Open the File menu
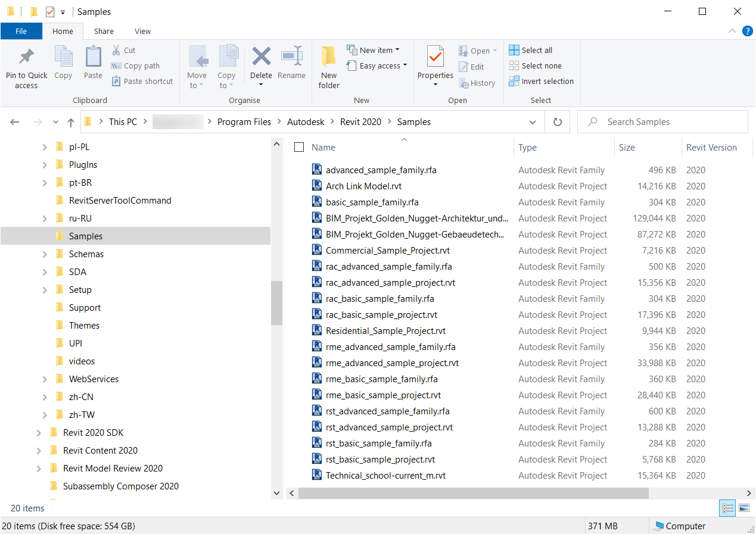The height and width of the screenshot is (534, 756). point(21,31)
